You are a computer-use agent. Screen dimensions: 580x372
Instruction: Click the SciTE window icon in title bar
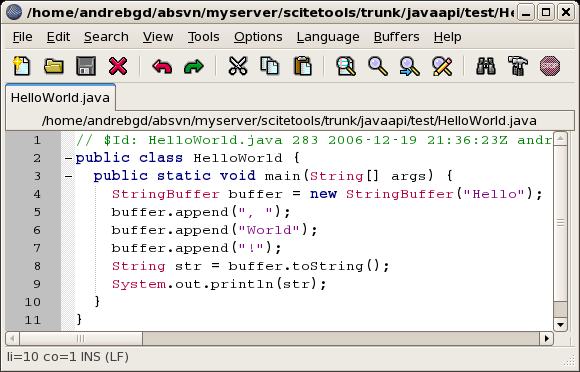[14, 12]
